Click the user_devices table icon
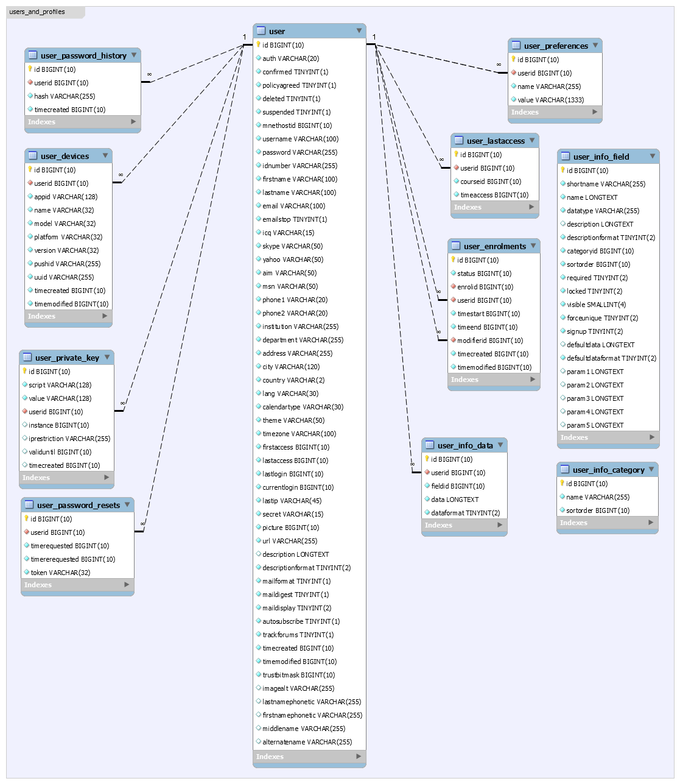The width and height of the screenshot is (680, 784). 33,156
